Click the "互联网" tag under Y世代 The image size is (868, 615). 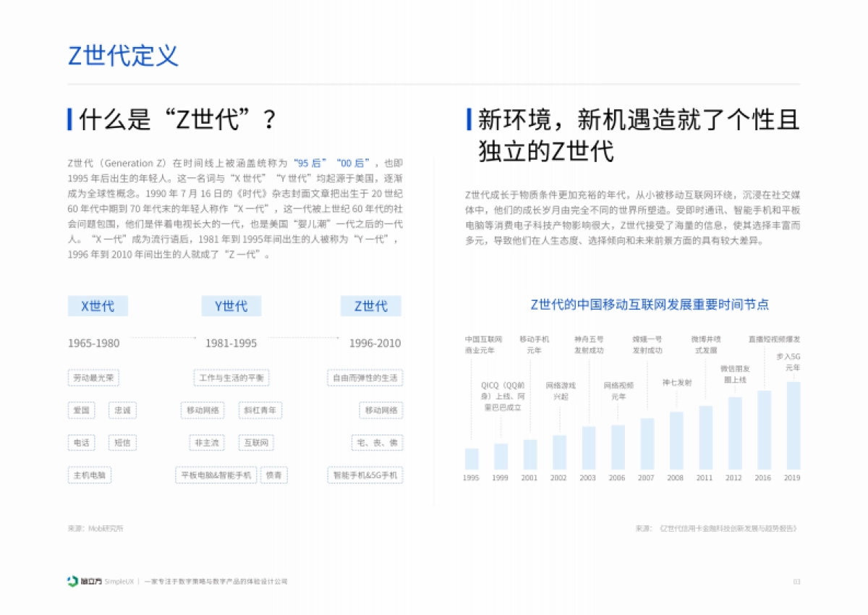(x=256, y=442)
